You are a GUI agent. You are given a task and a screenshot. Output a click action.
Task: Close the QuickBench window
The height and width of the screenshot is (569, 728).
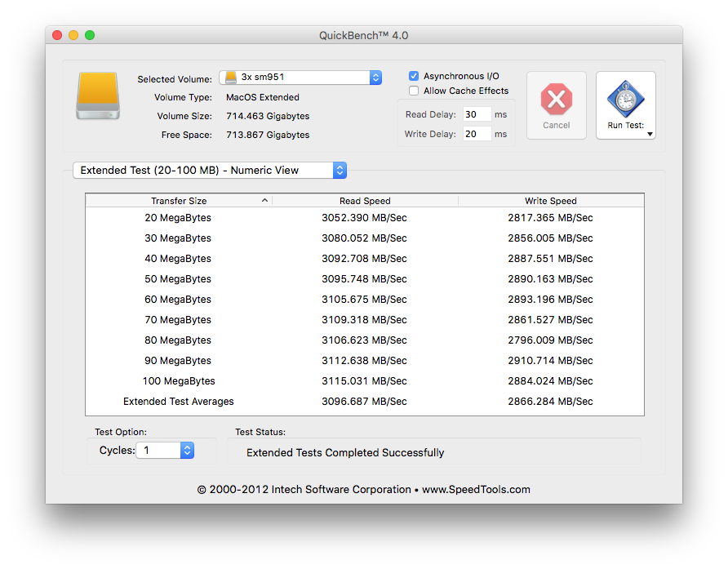tap(57, 35)
